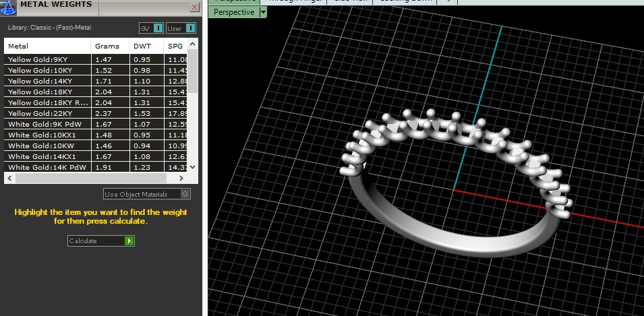This screenshot has width=644, height=316.
Task: Click the 1.08 DWT value
Action: click(142, 156)
